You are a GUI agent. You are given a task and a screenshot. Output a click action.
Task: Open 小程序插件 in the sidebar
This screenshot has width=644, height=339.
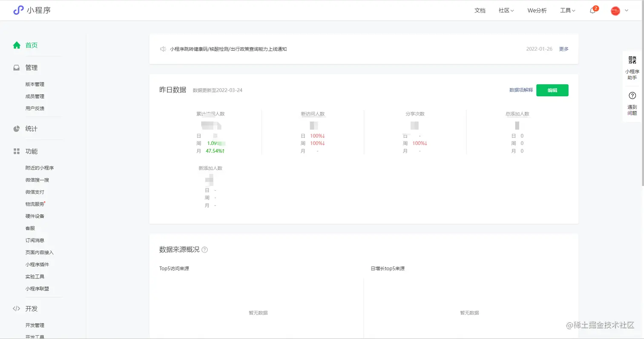[x=37, y=264]
